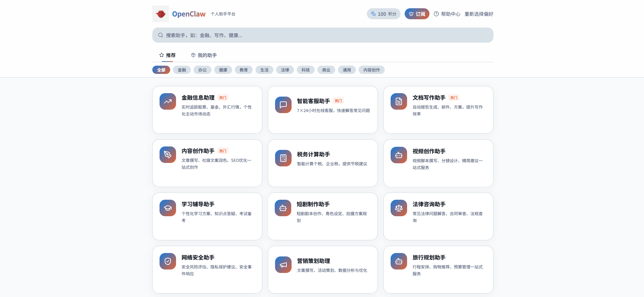Open the finance assistant trend-arrow icon
644x297 pixels.
168,101
